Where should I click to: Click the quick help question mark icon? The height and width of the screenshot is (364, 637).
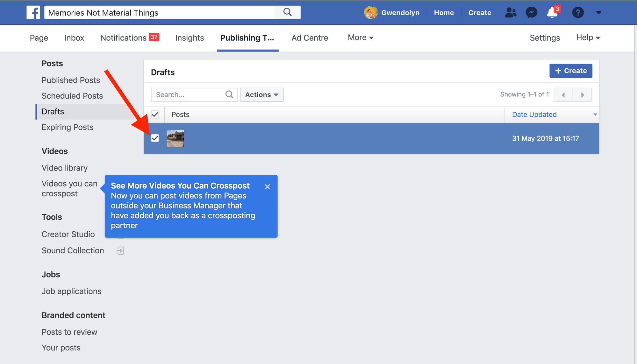578,13
